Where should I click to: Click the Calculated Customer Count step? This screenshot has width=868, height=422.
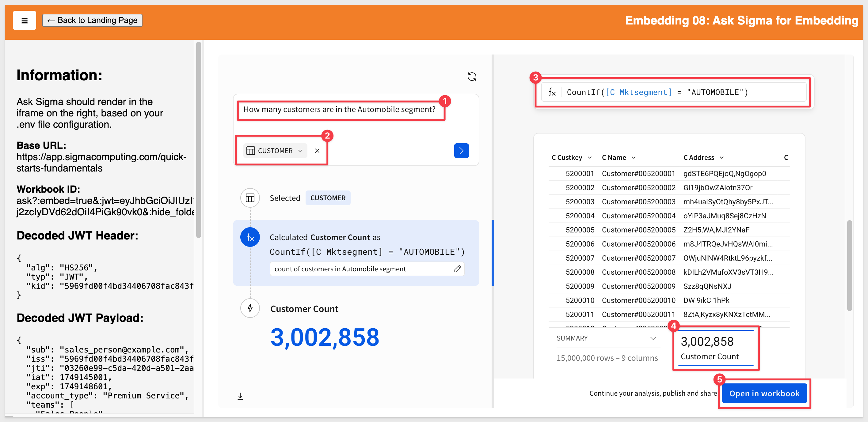(x=356, y=253)
